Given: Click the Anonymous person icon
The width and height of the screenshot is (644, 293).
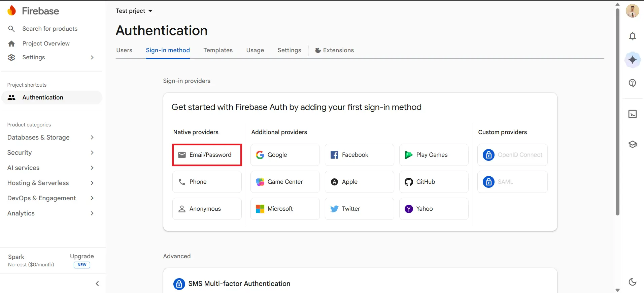Looking at the screenshot, I should click(x=182, y=209).
